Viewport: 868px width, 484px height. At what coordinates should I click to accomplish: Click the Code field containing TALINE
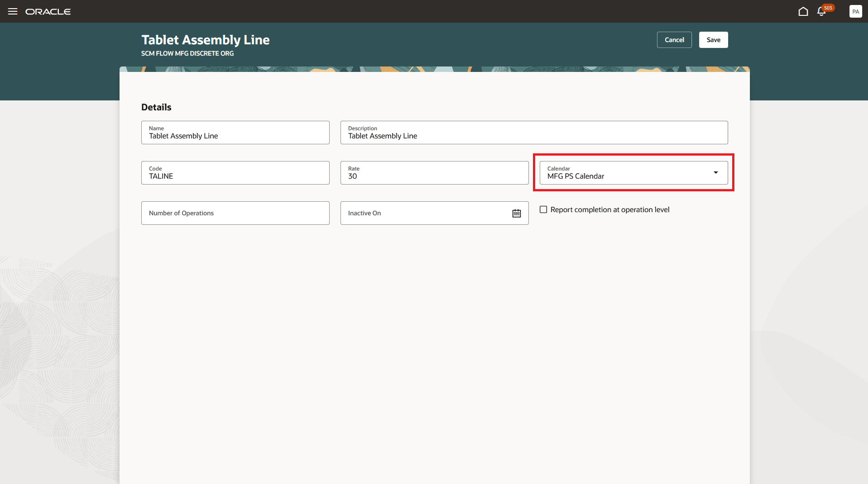tap(235, 176)
